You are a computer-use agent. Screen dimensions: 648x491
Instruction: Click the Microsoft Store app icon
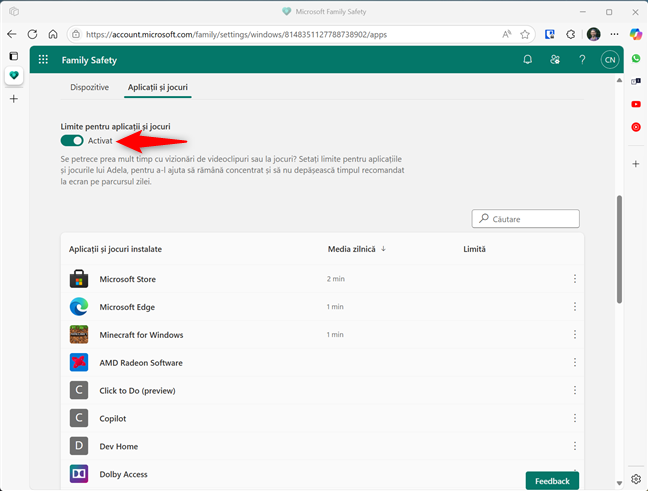[79, 279]
